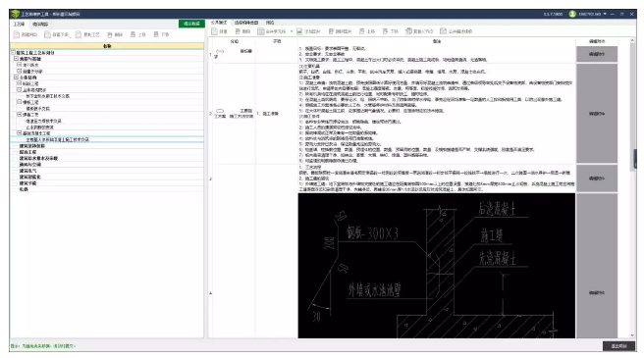Viewport: 644px width, 358px height.
Task: Click 删除 in the left tree toolbar
Action: [115, 34]
